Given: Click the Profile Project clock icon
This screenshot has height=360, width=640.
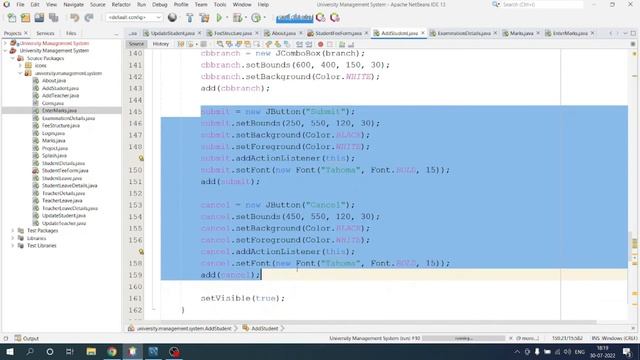Looking at the screenshot, I should (x=256, y=18).
